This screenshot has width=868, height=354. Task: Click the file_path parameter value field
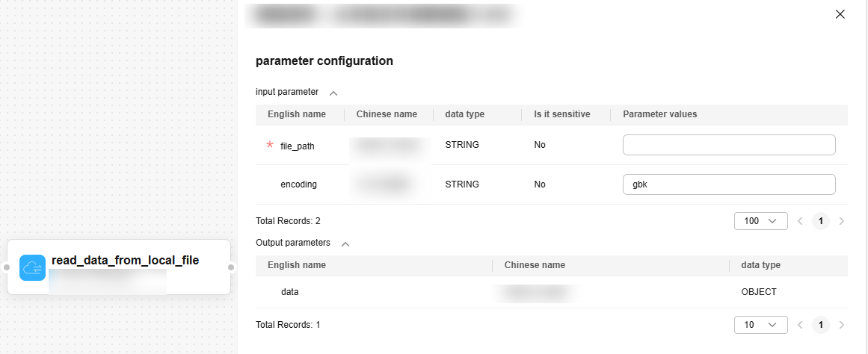coord(728,145)
